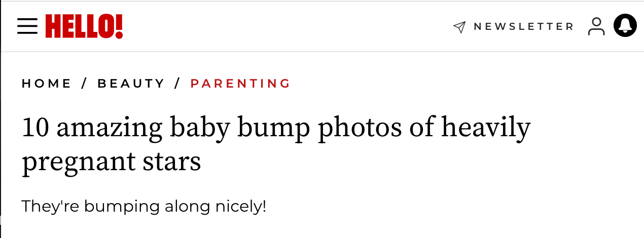This screenshot has height=238, width=644.
Task: Click the slash between BEAUTY and PARENTING
Action: click(x=177, y=84)
